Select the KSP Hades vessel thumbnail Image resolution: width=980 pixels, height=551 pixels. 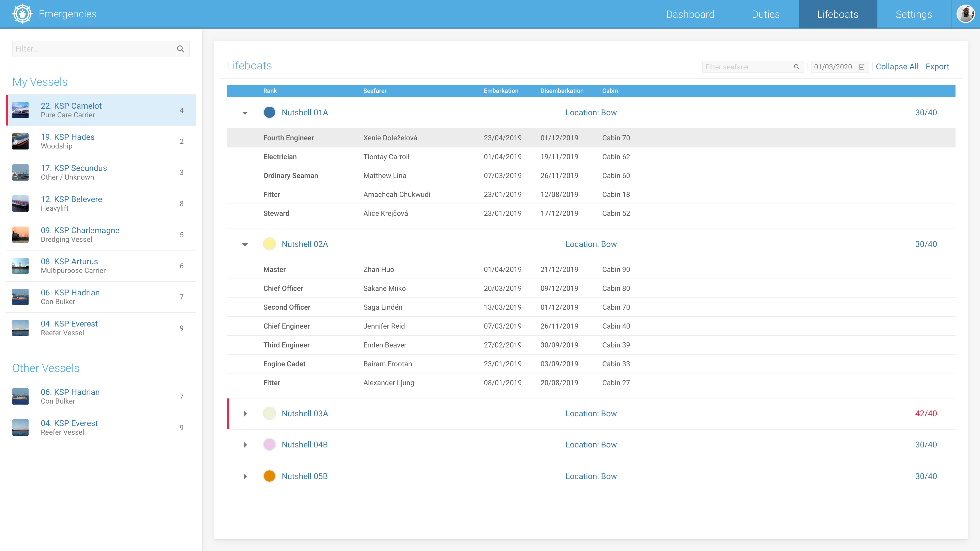click(20, 142)
